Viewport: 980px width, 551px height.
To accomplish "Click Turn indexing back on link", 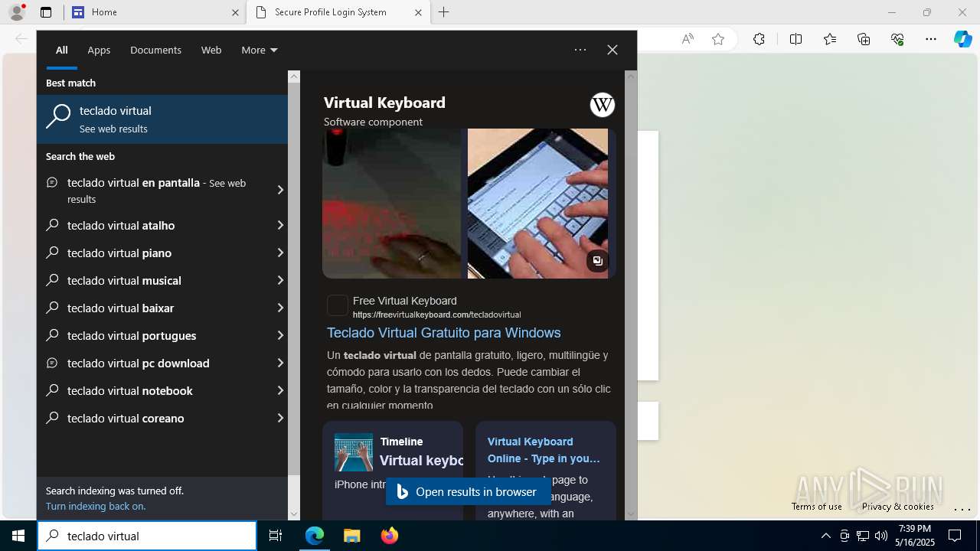I will point(96,506).
